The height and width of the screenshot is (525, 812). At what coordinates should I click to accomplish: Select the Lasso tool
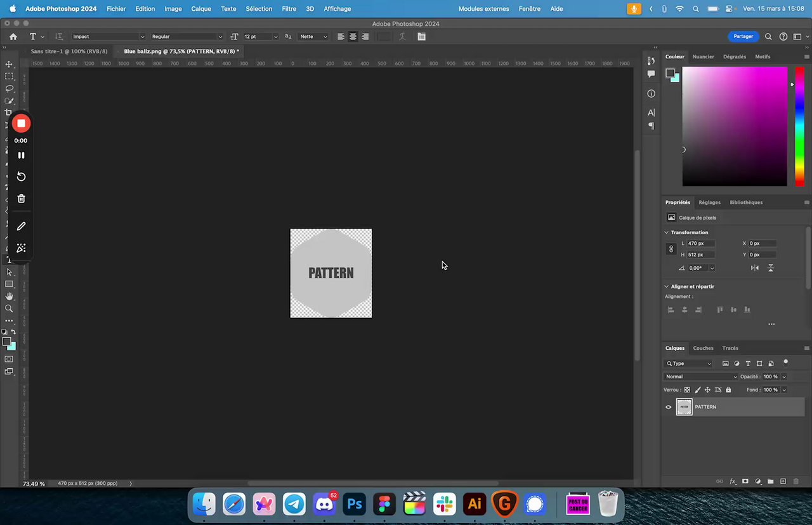[x=9, y=88]
